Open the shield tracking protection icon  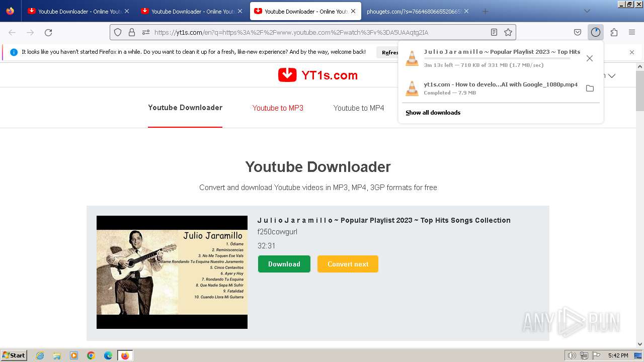[x=118, y=32]
